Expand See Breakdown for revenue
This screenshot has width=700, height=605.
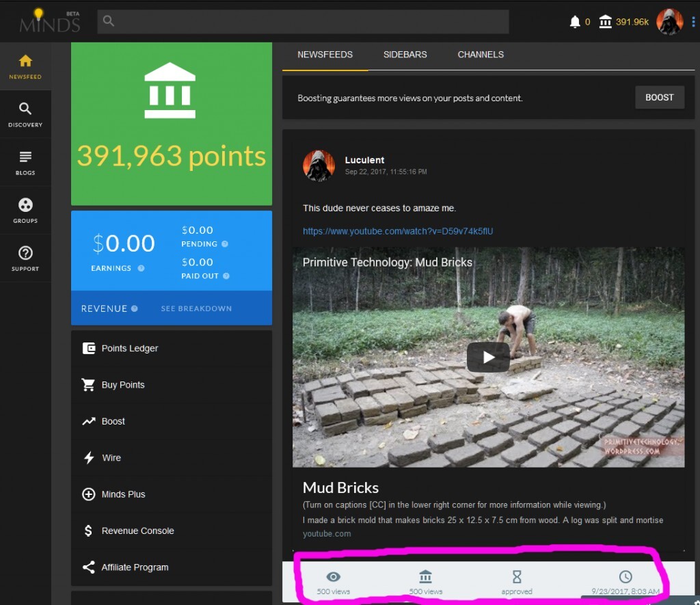tap(196, 308)
